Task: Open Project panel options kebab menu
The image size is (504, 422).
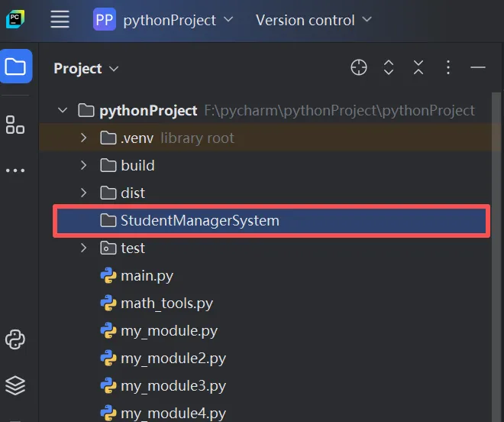Action: 448,68
